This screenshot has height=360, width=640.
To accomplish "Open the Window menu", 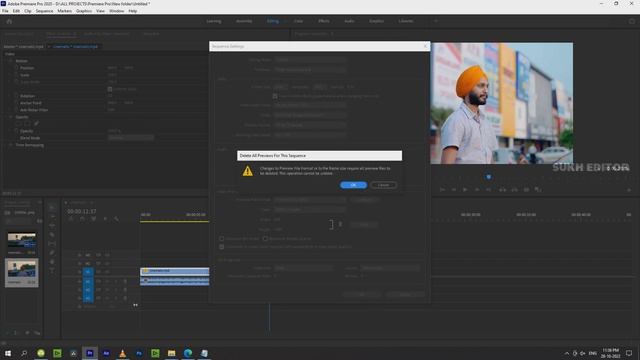I will 116,11.
